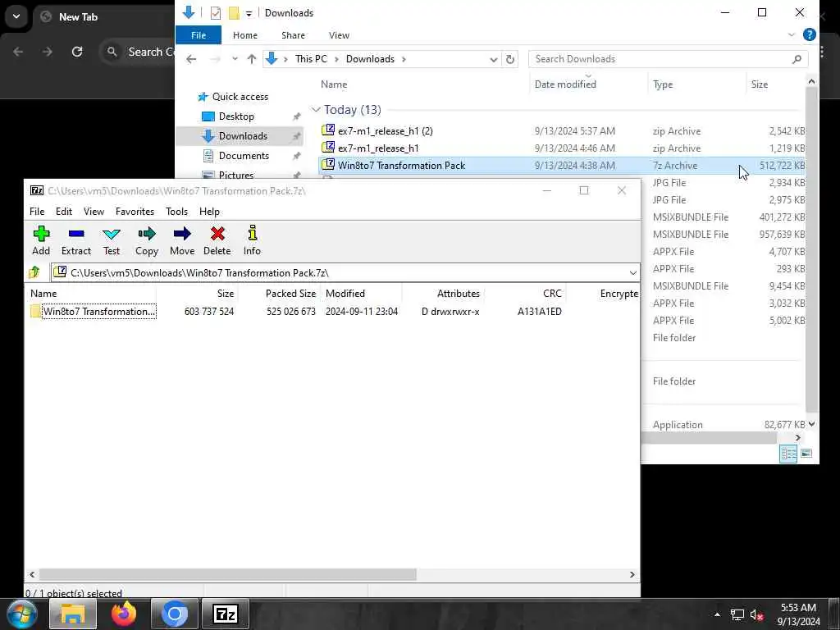Switch to the Share tab in Explorer
This screenshot has width=840, height=630.
click(293, 35)
